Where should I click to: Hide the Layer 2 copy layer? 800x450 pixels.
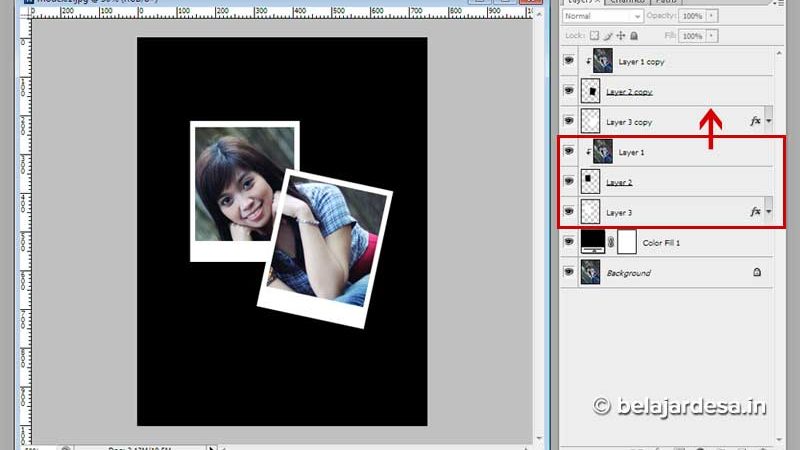tap(569, 91)
